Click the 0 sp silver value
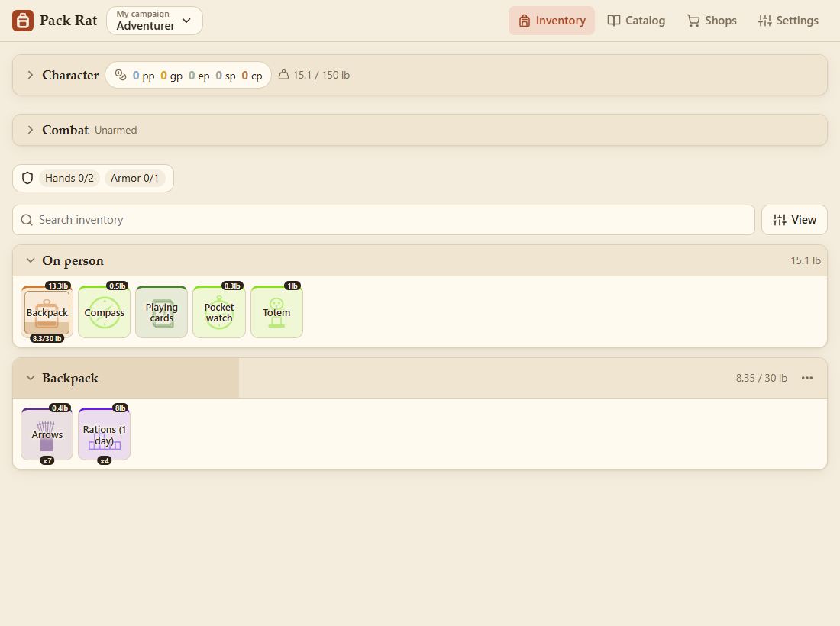840x626 pixels. tap(225, 76)
